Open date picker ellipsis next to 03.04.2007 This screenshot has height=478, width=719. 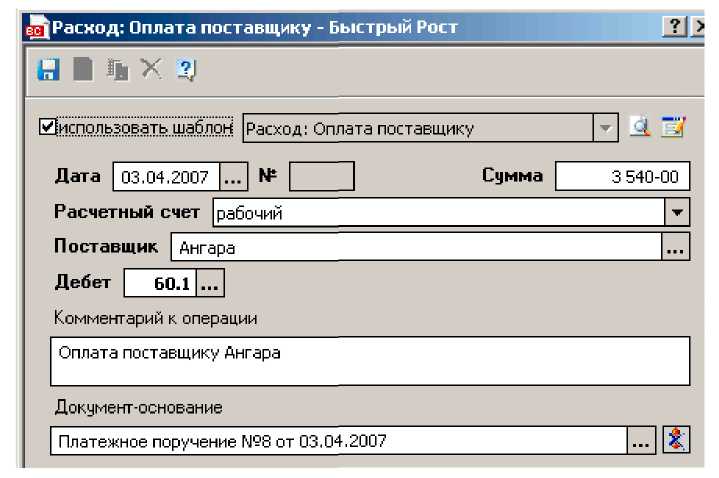click(x=233, y=177)
